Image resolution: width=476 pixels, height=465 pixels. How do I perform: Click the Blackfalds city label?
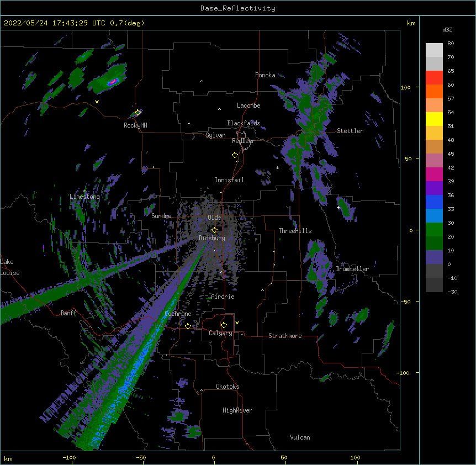point(244,123)
